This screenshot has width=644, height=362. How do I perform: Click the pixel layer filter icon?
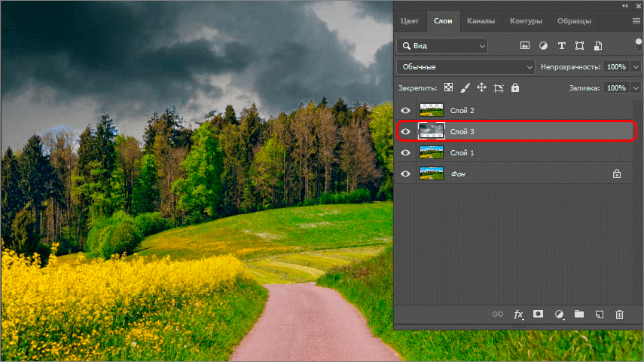pos(525,46)
